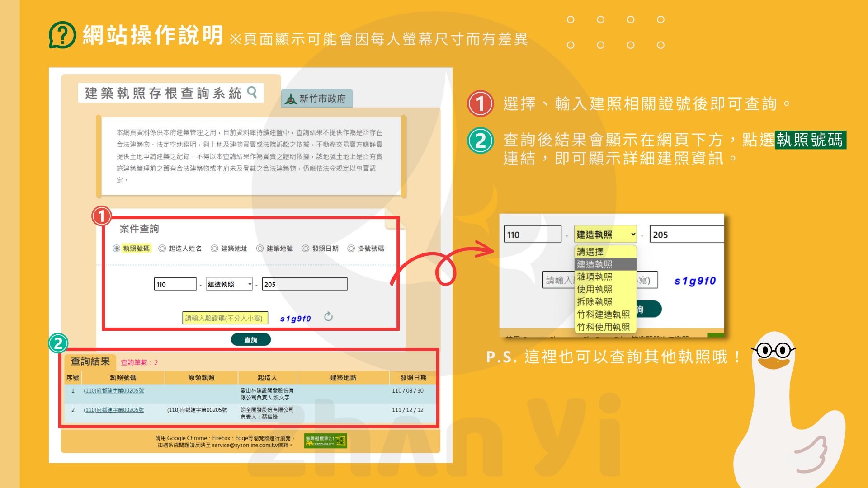Viewport: 868px width, 488px height.
Task: Click the service@sysonline.com.tw email text
Action: click(245, 446)
